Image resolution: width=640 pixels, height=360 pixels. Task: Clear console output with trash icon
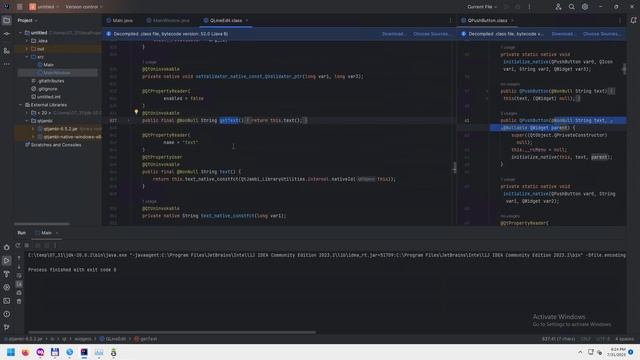(19, 302)
